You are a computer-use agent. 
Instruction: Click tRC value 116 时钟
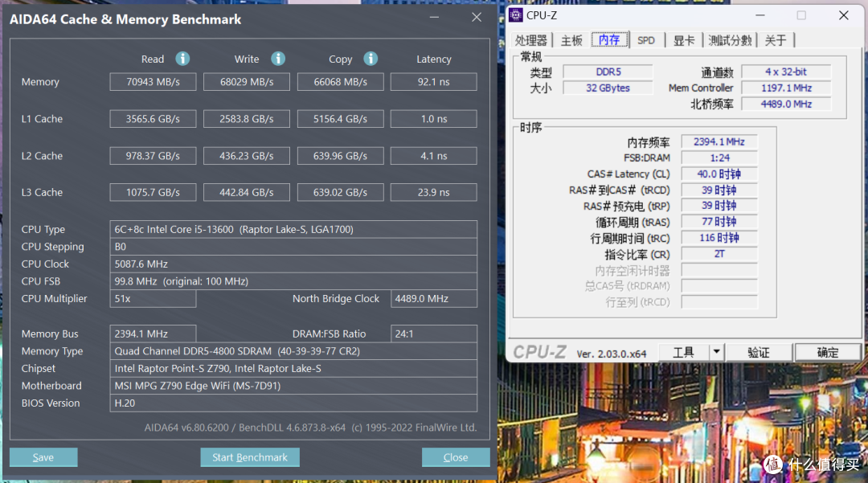[x=719, y=238]
